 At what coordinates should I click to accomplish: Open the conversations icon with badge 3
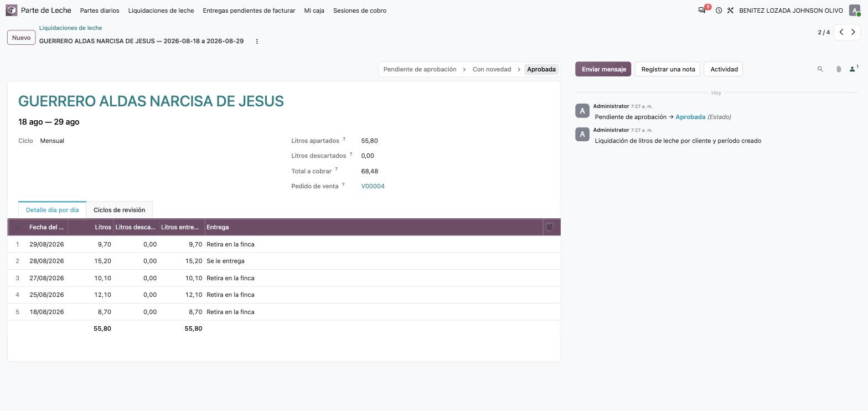tap(702, 11)
